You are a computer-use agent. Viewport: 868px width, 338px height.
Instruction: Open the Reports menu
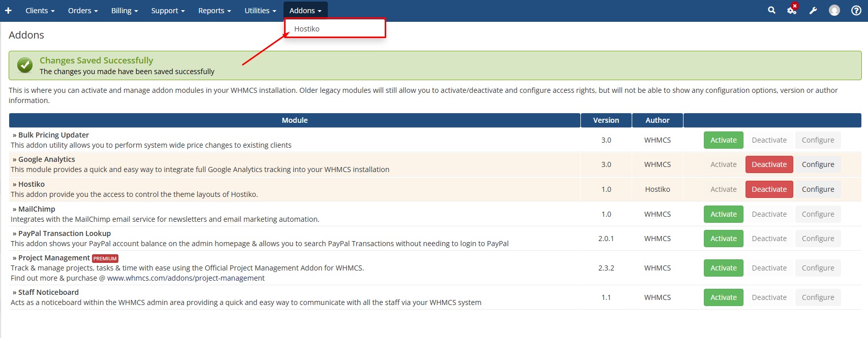[214, 11]
